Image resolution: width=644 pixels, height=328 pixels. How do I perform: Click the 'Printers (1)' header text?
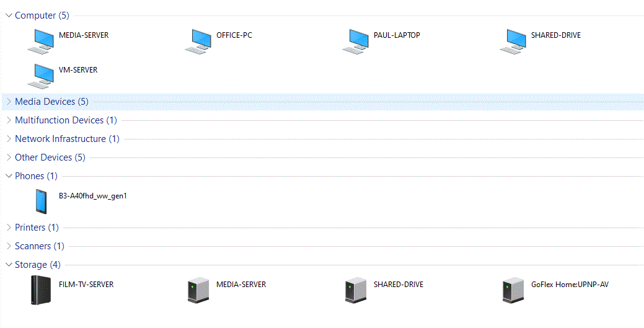(x=37, y=228)
